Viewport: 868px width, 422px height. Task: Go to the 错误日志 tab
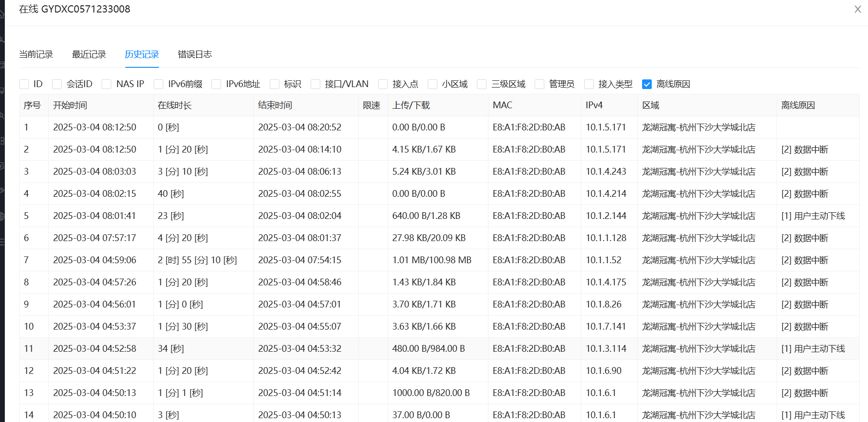pyautogui.click(x=195, y=54)
